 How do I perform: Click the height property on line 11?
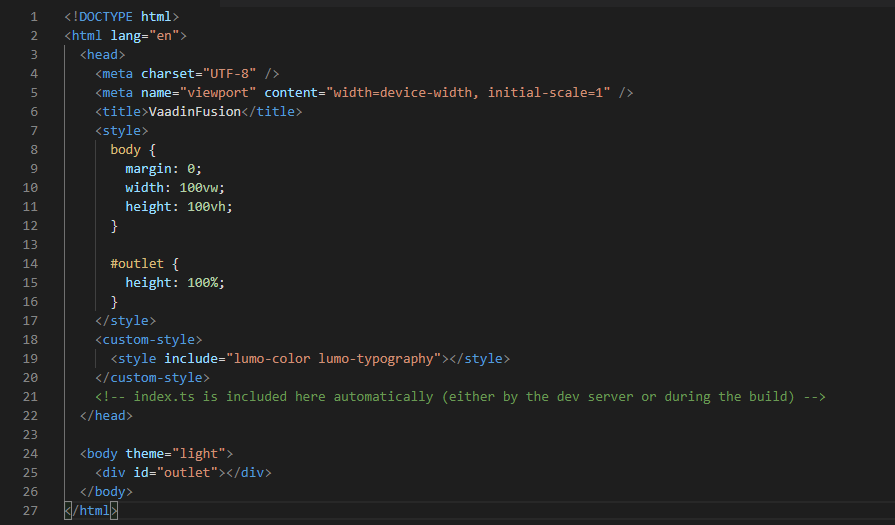pyautogui.click(x=148, y=207)
